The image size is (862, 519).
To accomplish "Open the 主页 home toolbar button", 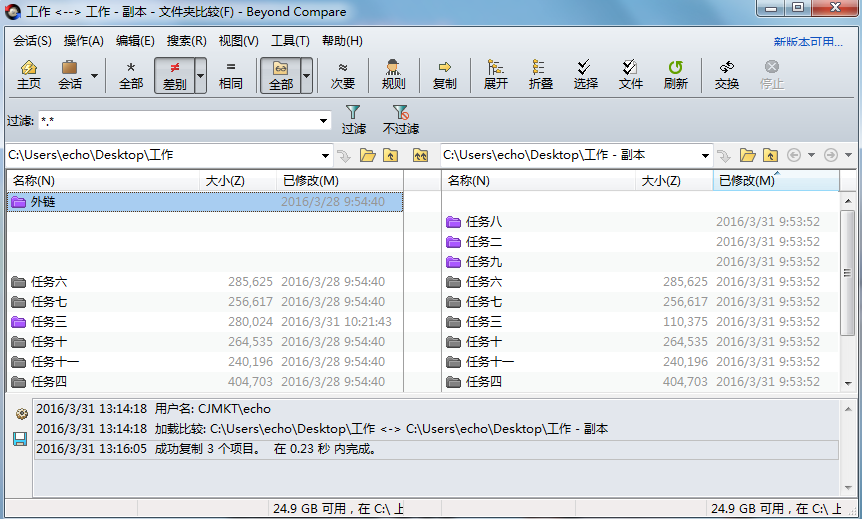I will (29, 75).
